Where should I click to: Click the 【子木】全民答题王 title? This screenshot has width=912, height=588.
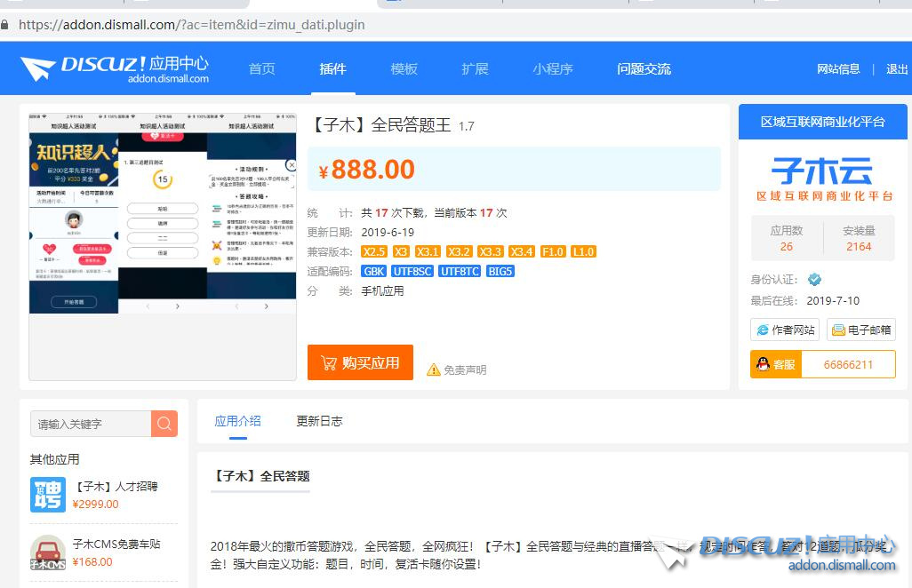(x=380, y=125)
